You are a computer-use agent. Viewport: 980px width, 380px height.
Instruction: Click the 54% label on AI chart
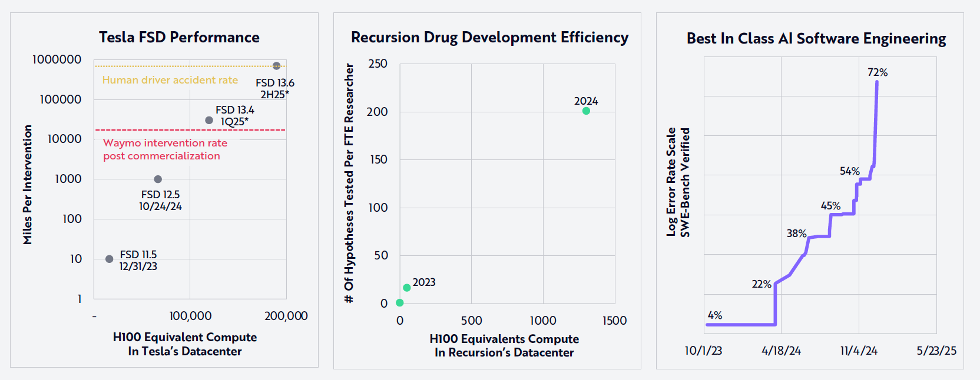tap(850, 171)
